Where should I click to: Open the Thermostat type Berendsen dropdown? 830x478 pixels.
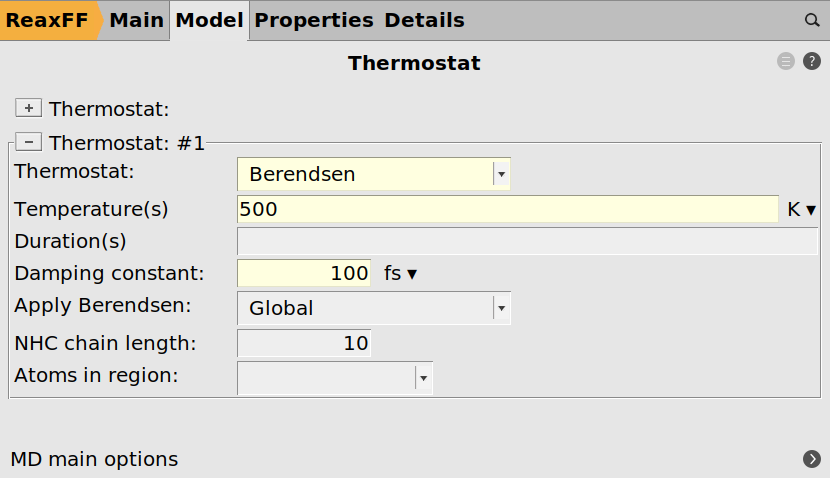(x=374, y=174)
